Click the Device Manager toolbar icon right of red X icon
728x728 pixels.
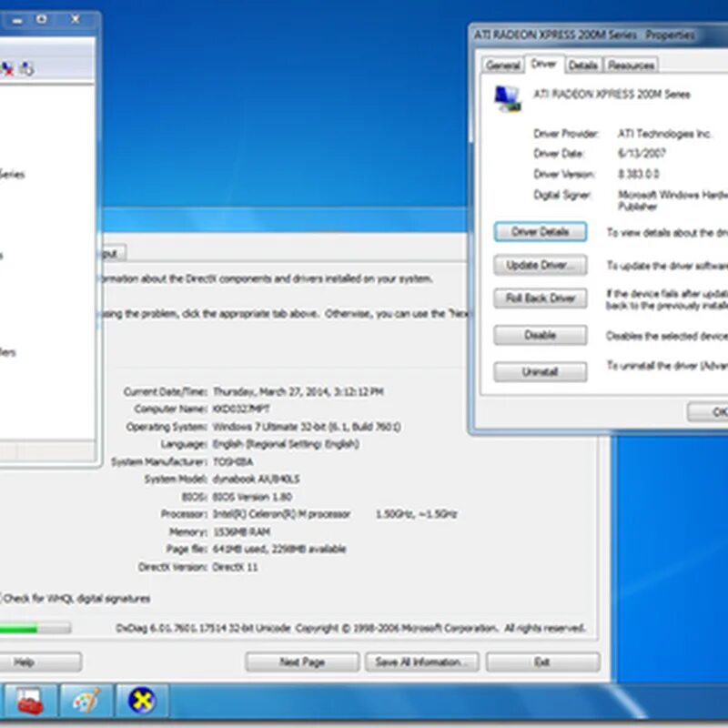click(26, 69)
